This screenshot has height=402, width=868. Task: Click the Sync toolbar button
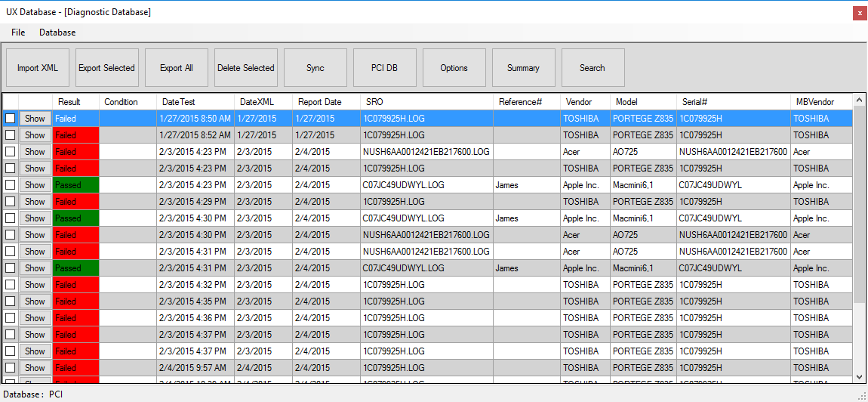tap(315, 68)
